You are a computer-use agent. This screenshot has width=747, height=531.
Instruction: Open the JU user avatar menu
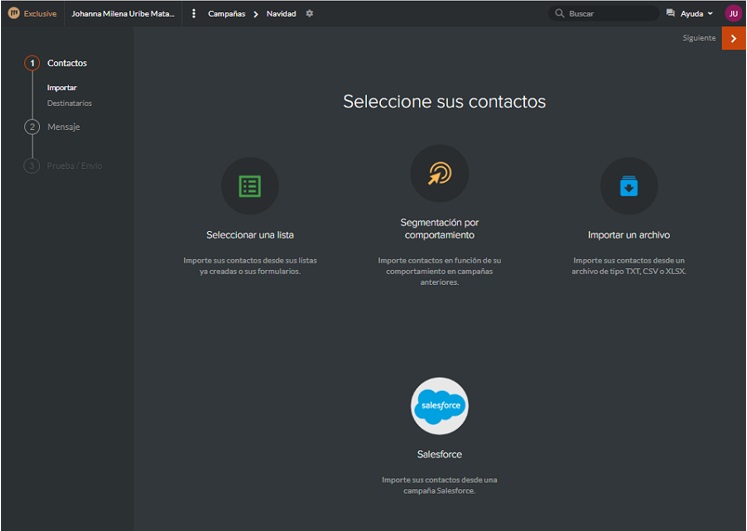click(x=732, y=14)
